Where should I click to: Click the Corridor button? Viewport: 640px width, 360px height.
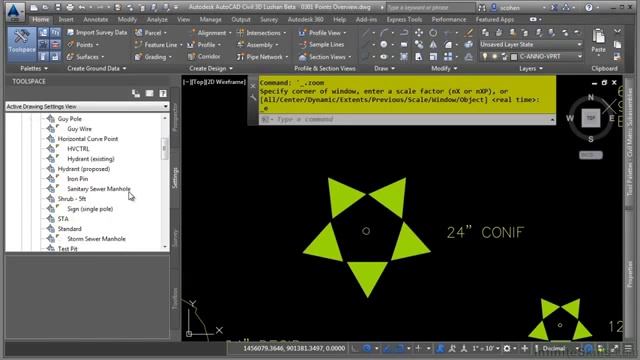pos(204,57)
